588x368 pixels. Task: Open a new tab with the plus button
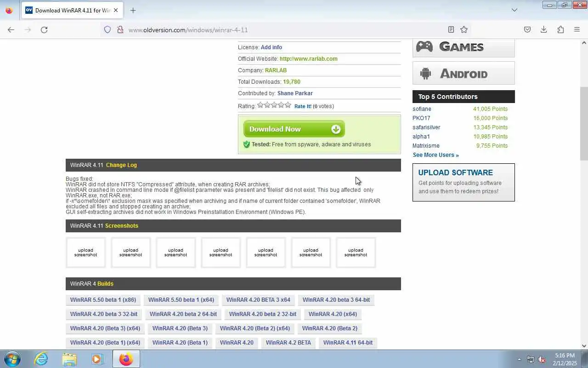pyautogui.click(x=133, y=10)
